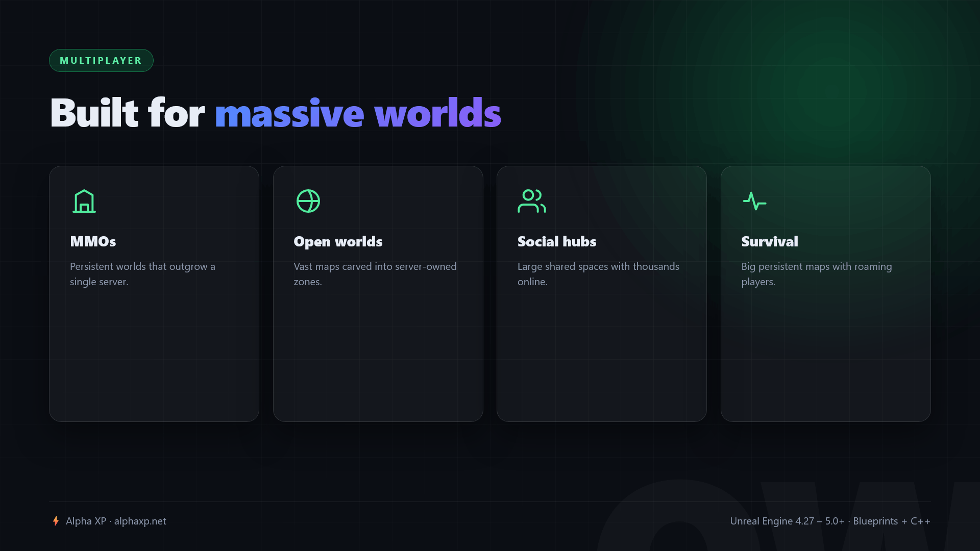Click the orange lightning bolt footer icon
This screenshot has height=551, width=980.
pos(56,521)
